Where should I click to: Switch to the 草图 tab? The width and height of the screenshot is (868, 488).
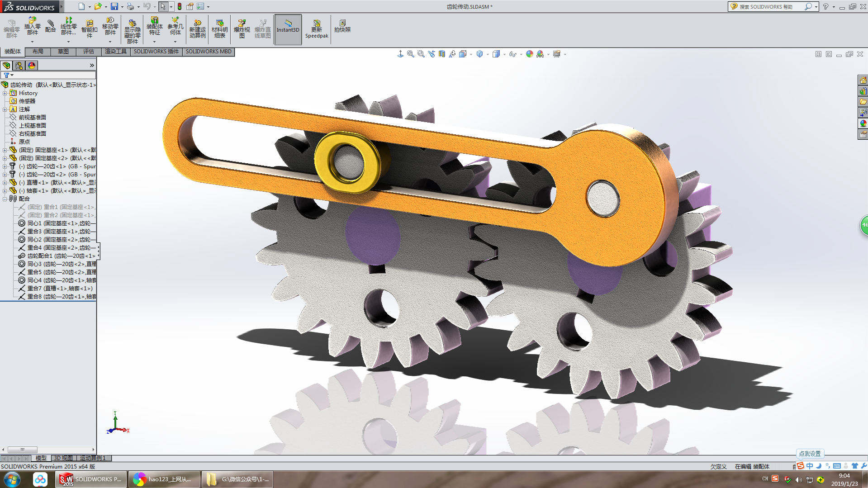tap(63, 52)
